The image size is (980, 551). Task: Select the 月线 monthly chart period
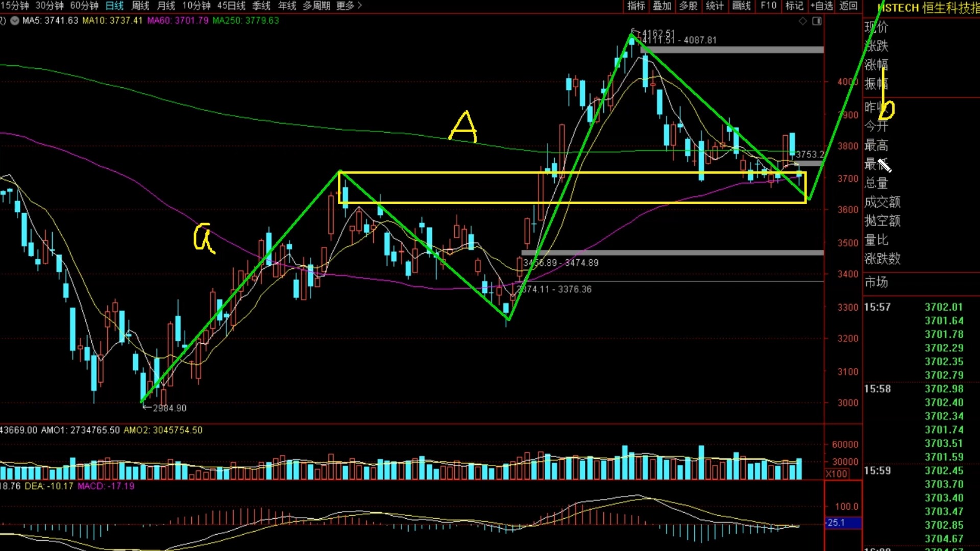click(x=166, y=6)
